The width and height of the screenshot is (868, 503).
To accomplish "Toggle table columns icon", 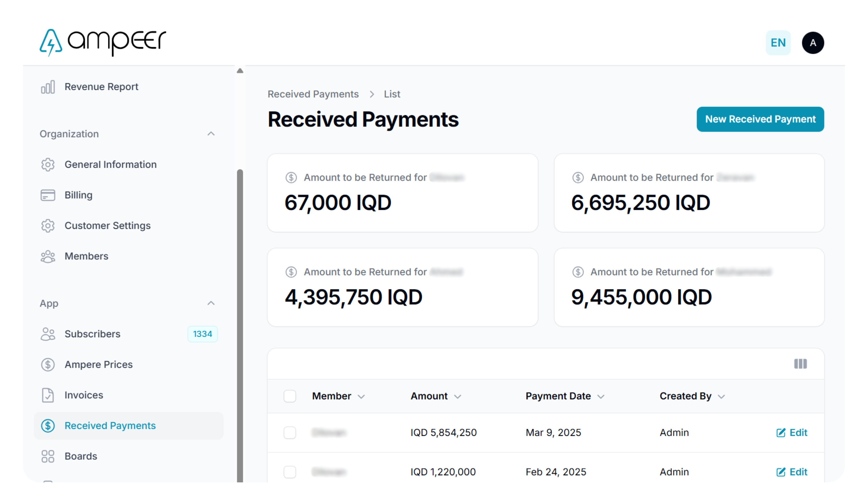I will 800,364.
